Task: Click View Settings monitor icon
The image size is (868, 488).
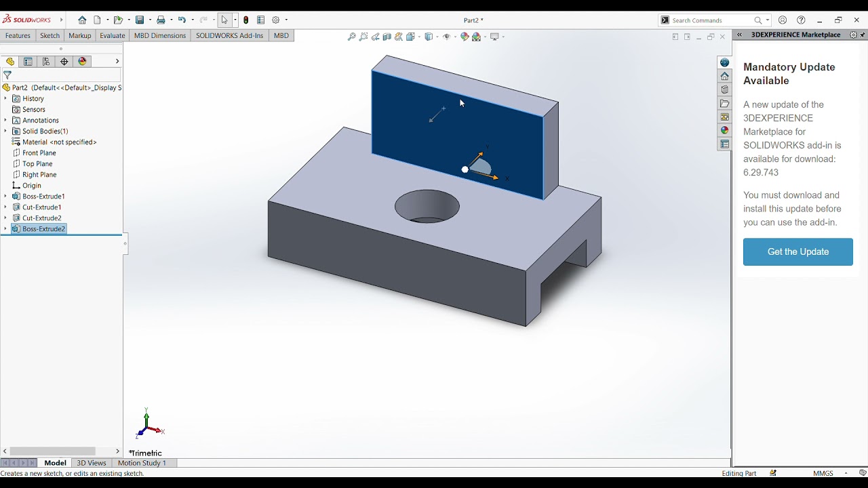Action: click(495, 37)
